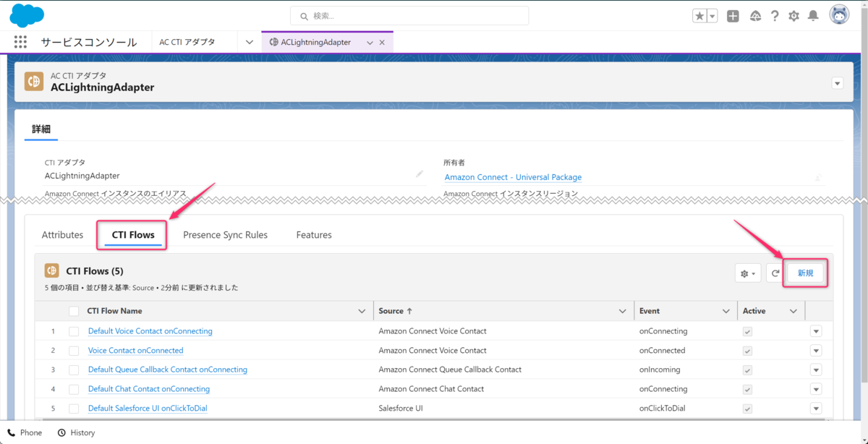Open Default Salesforce UI onClickToDial link
This screenshot has width=868, height=444.
pos(148,409)
